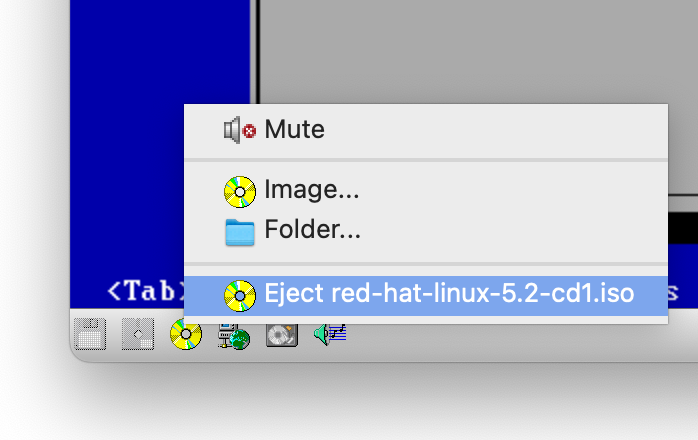The width and height of the screenshot is (698, 440).
Task: Click the disc icon beside the Eject entry
Action: coord(240,296)
